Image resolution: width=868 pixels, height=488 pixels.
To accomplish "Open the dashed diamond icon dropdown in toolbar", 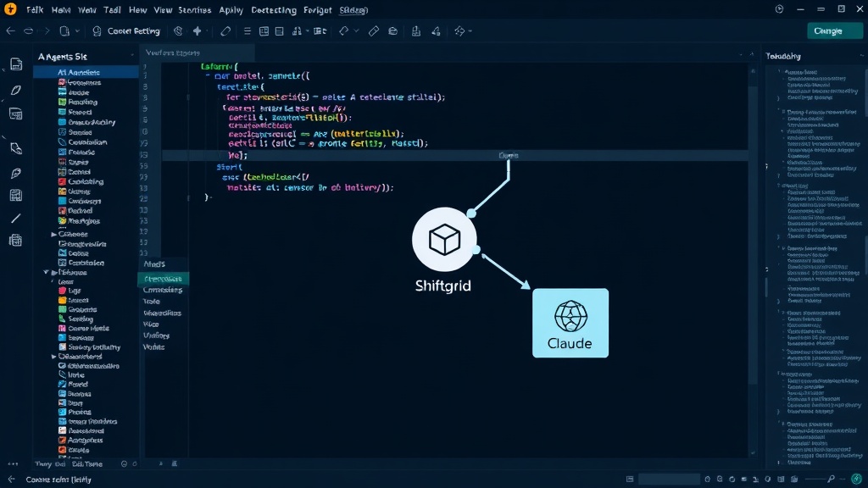I will [470, 31].
